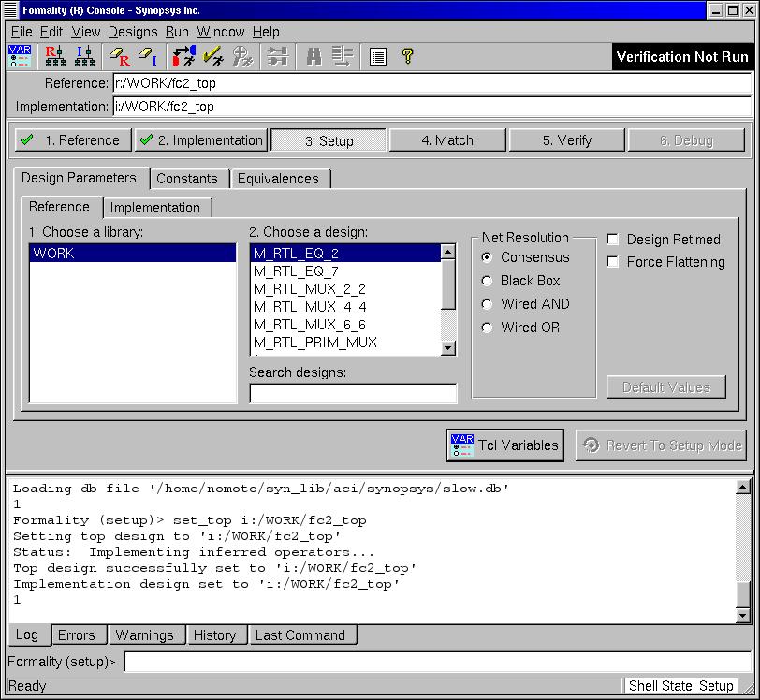
Task: Click the remove implementation (eraser I) icon
Action: click(148, 56)
